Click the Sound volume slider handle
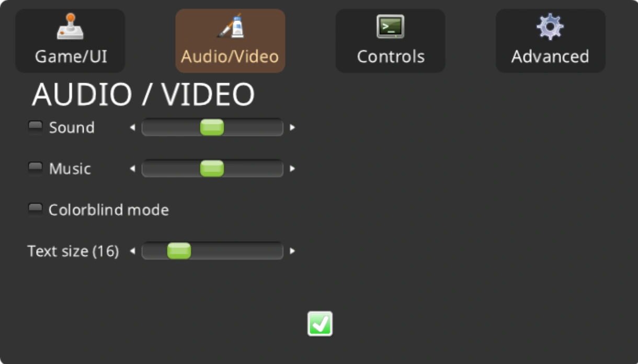This screenshot has height=364, width=638. coord(212,127)
